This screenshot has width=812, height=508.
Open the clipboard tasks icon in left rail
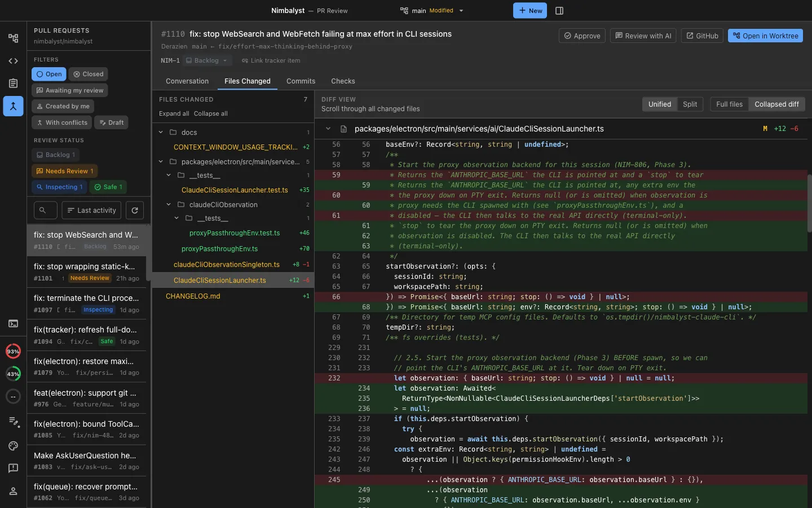(13, 84)
